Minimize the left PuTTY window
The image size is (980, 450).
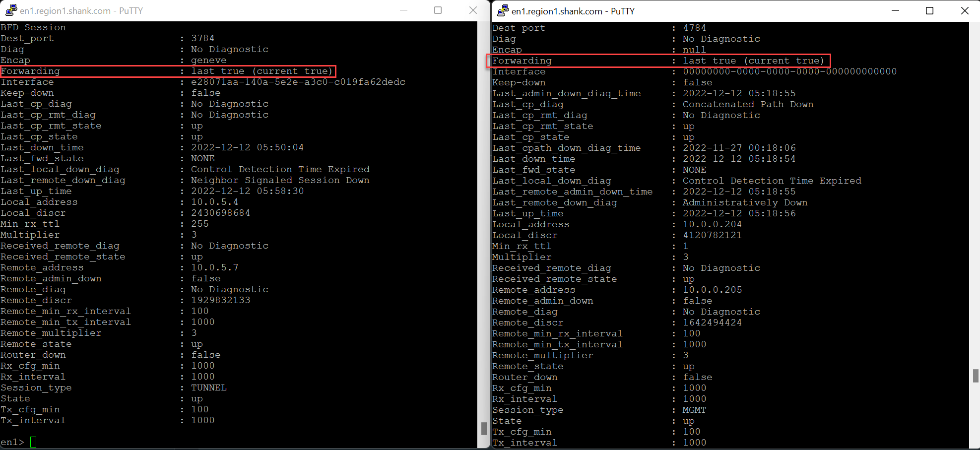point(404,10)
